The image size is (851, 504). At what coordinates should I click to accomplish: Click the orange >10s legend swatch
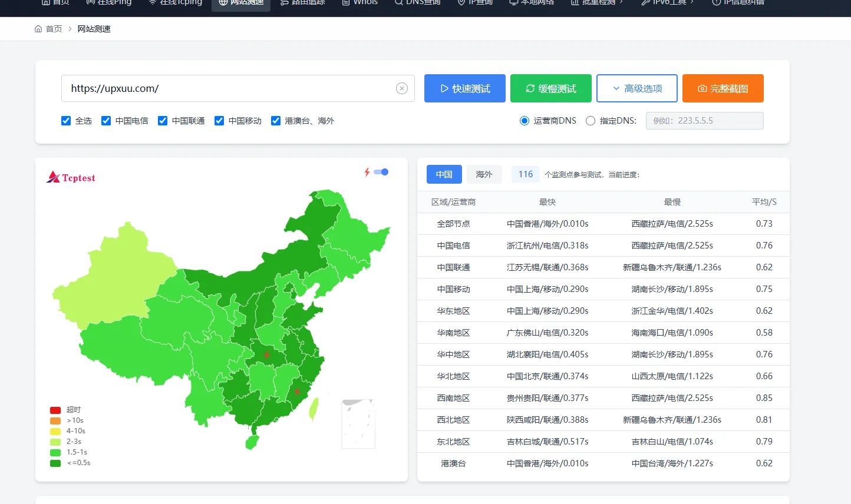pos(55,420)
